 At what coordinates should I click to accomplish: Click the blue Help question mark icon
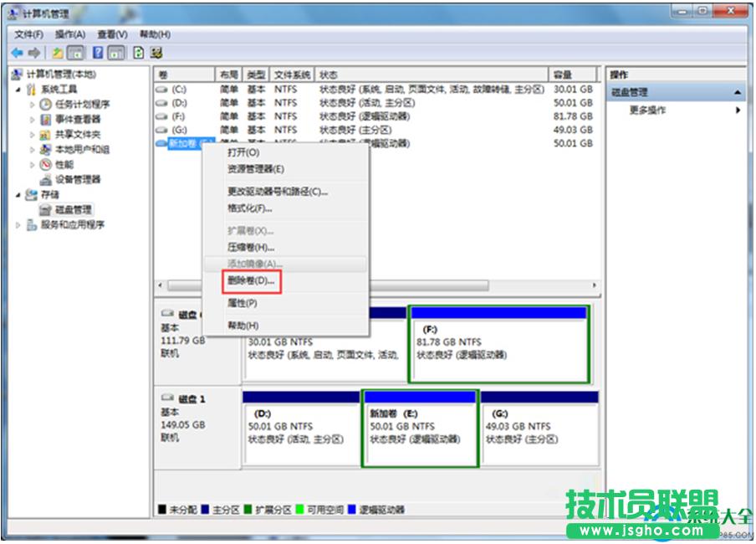(98, 53)
